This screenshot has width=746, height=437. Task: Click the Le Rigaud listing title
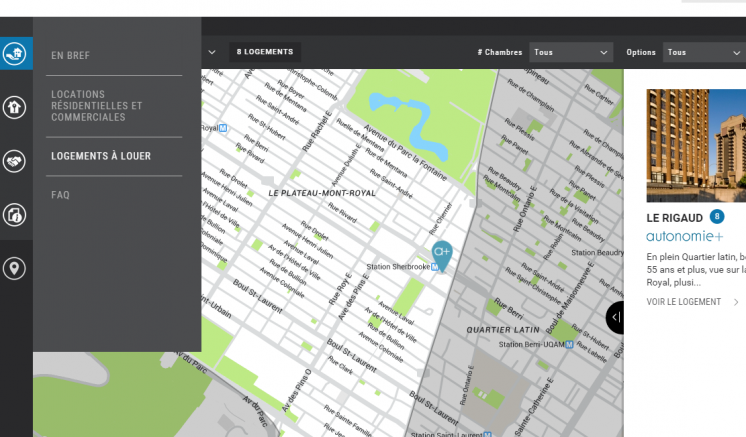(675, 217)
